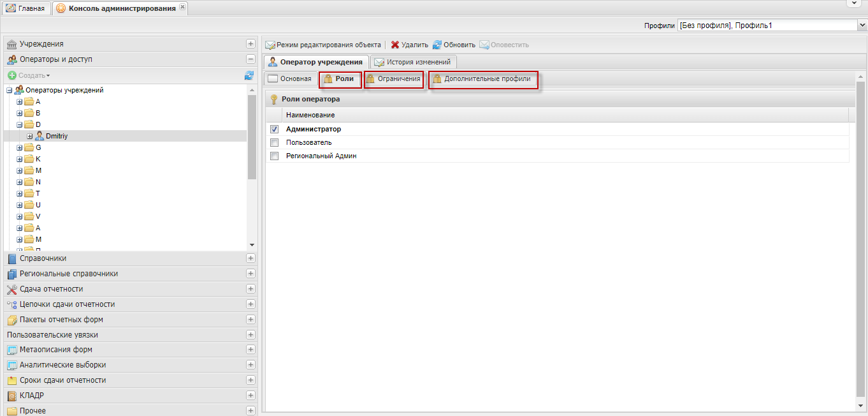The image size is (868, 416).
Task: Click the Delete red X icon
Action: coord(395,45)
